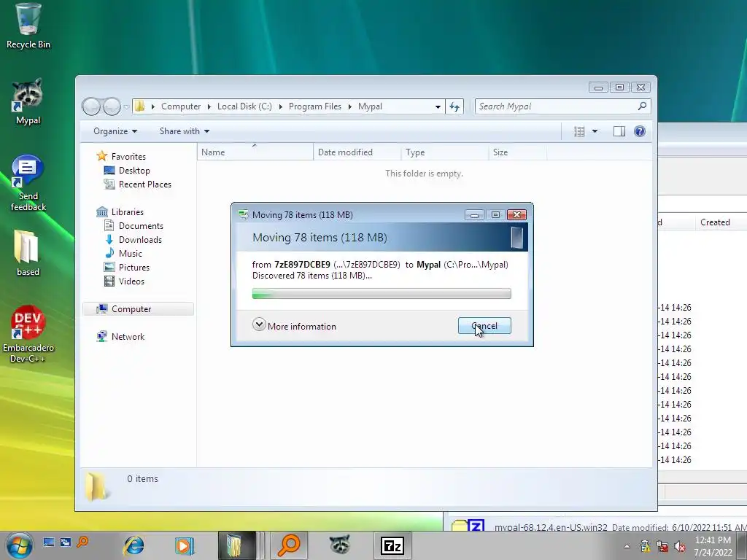Open Videos library in navigation pane
This screenshot has width=747, height=560.
131,281
